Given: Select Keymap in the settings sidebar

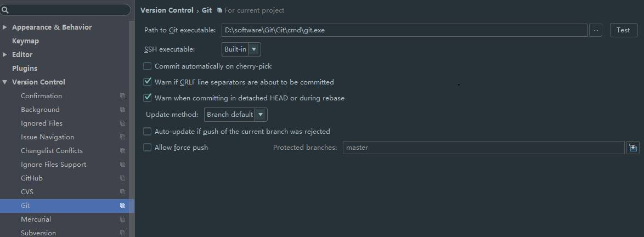Looking at the screenshot, I should [25, 41].
